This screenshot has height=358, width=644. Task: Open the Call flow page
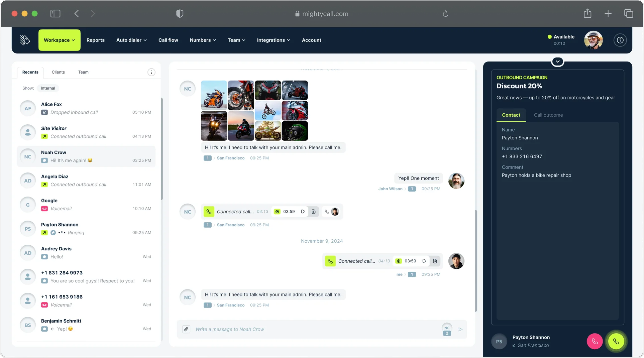coord(168,40)
